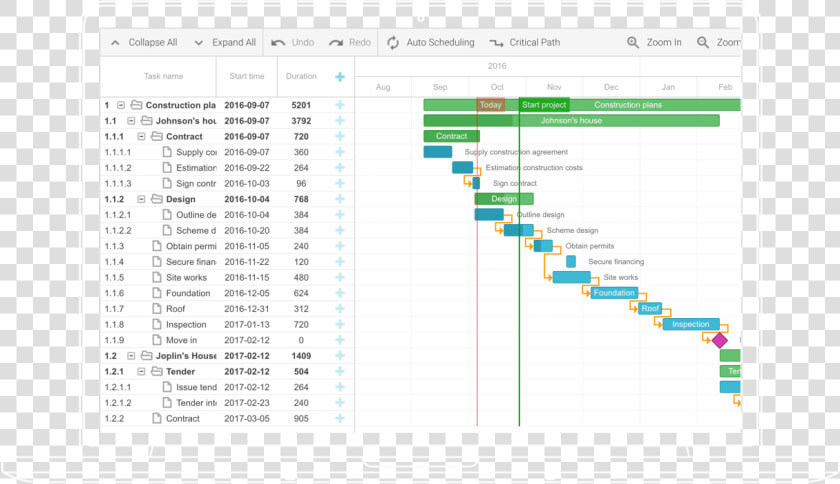The width and height of the screenshot is (840, 484).
Task: Click the Site works task bar
Action: click(x=572, y=277)
